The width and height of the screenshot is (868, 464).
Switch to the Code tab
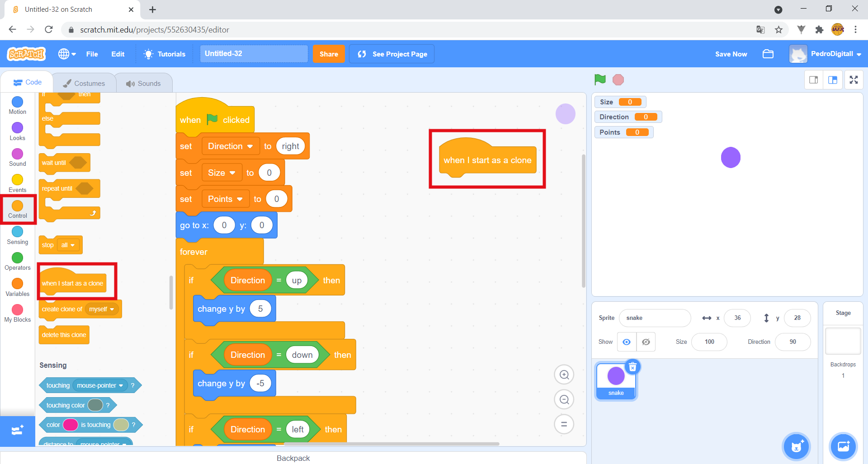coord(27,82)
